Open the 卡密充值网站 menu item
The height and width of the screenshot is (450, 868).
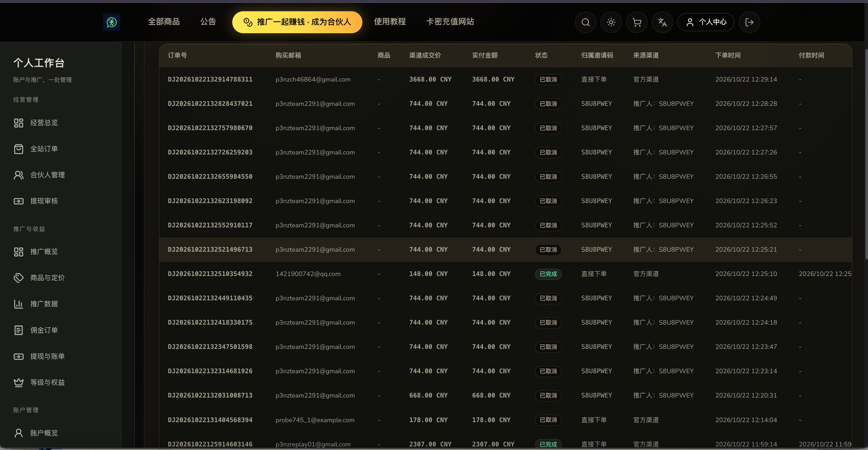pos(450,22)
